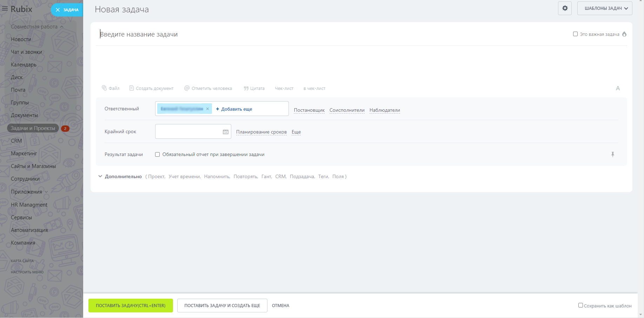Image resolution: width=644 pixels, height=318 pixels.
Task: Enable mandatory report on completion checkbox
Action: 158,155
